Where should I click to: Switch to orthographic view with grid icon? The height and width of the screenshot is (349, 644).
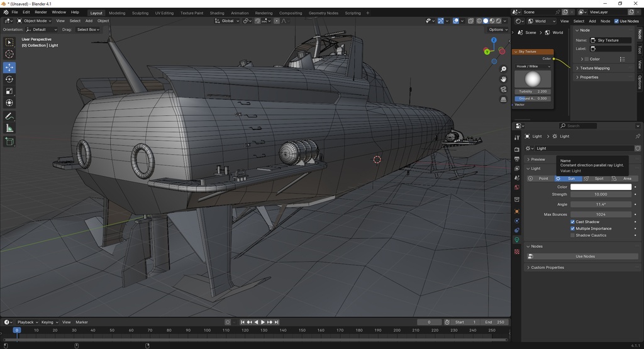(x=503, y=99)
